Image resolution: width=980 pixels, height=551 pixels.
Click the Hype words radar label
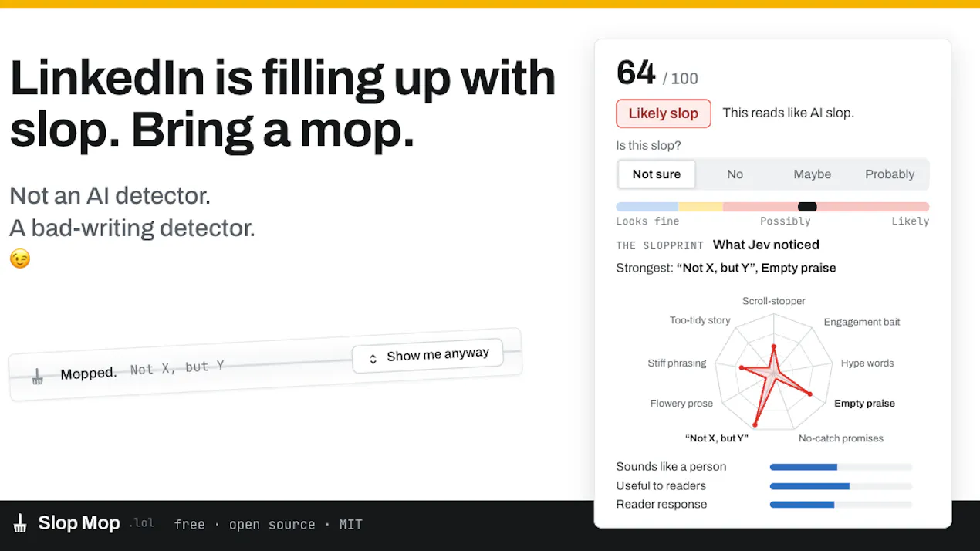[x=867, y=363]
